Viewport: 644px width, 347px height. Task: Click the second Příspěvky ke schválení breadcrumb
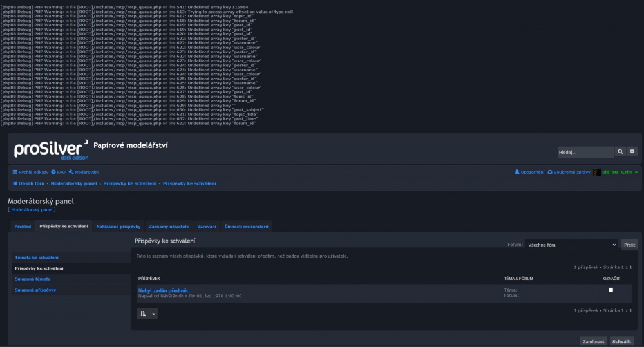[189, 183]
